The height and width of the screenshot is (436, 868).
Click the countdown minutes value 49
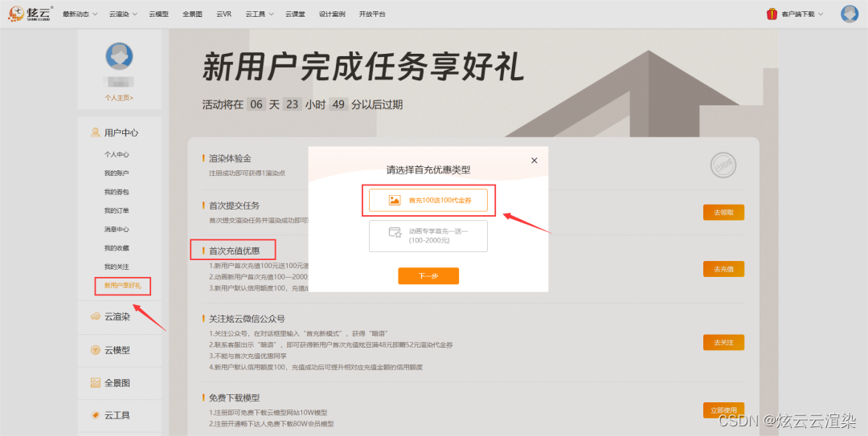click(x=338, y=104)
